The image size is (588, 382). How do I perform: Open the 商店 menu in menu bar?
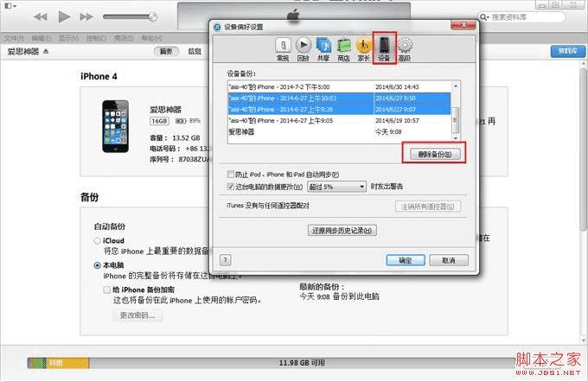tap(124, 38)
